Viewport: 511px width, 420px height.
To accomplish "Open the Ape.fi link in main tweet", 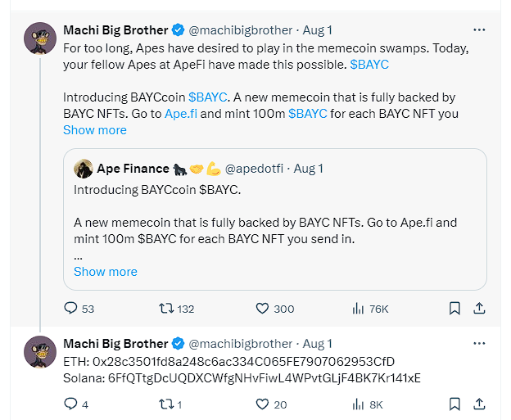I will pyautogui.click(x=180, y=114).
